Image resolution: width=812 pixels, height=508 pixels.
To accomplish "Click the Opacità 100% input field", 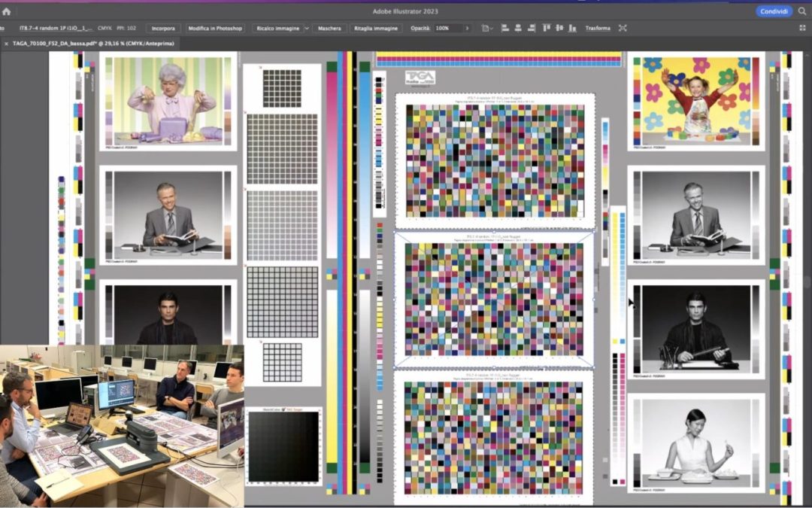I will [x=447, y=28].
